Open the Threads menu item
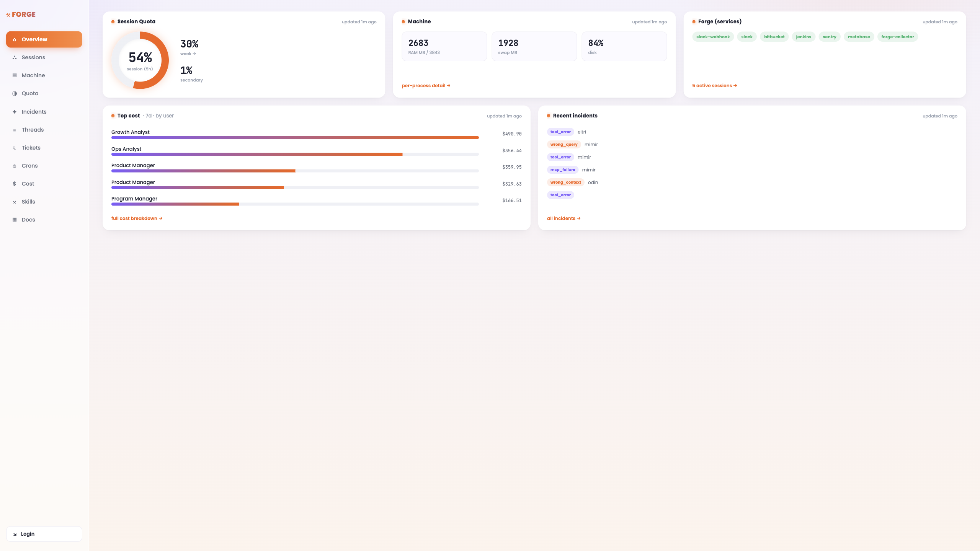The height and width of the screenshot is (551, 980). click(x=44, y=130)
